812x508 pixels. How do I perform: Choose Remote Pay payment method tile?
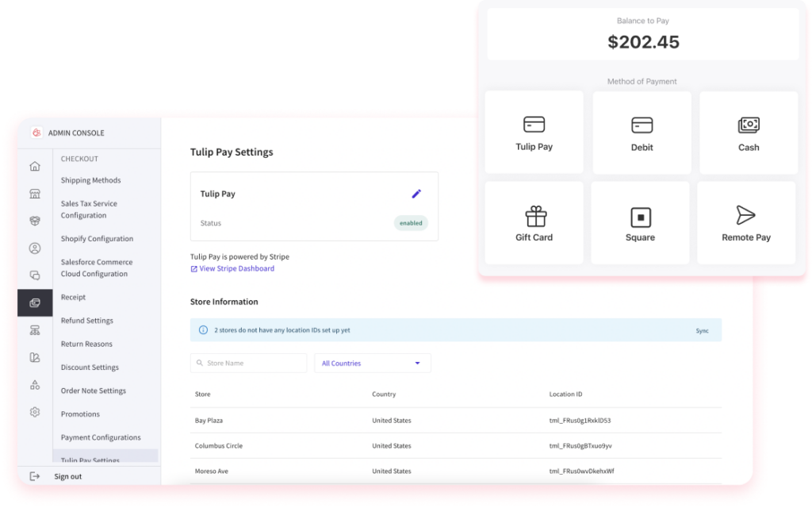point(746,223)
